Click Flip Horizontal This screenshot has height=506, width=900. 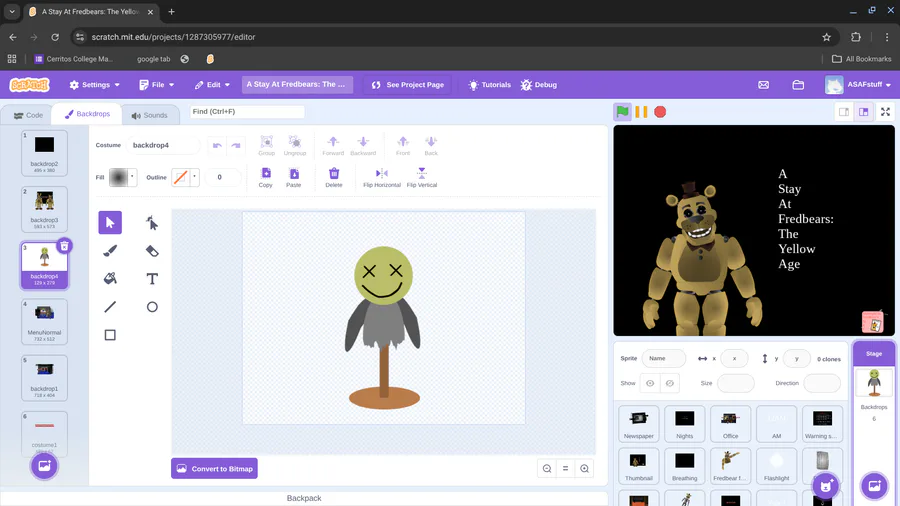382,177
